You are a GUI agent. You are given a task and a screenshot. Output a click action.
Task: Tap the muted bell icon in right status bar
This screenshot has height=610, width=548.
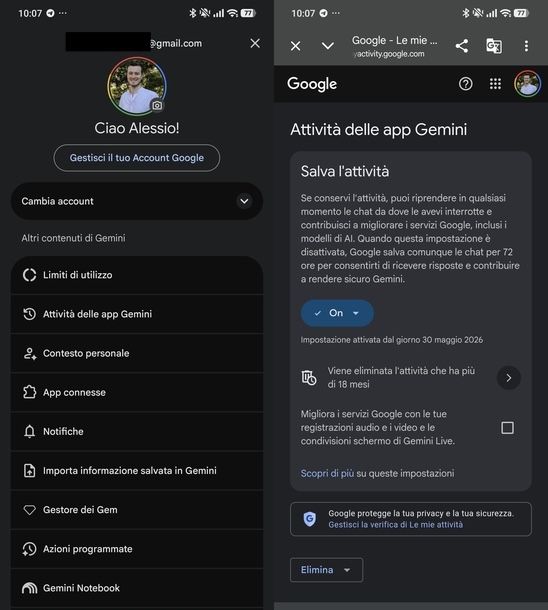[478, 13]
